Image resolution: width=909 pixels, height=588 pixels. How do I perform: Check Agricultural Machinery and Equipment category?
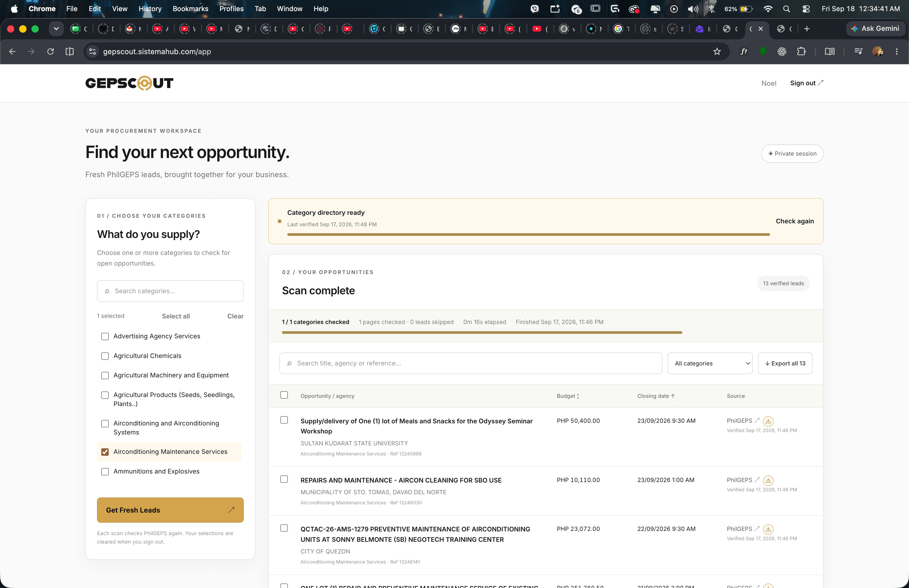[105, 376]
